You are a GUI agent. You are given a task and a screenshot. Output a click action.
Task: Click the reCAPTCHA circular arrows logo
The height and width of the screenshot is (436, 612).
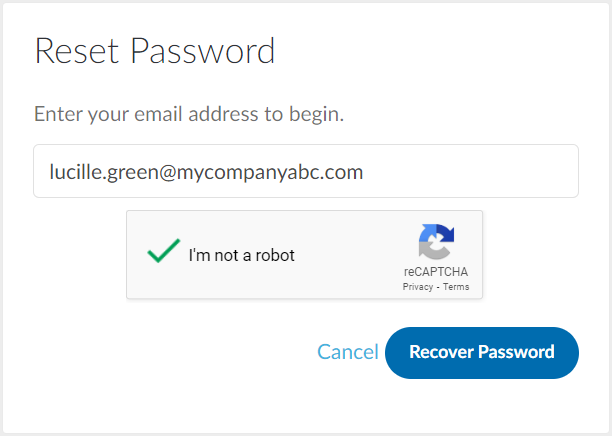[436, 242]
